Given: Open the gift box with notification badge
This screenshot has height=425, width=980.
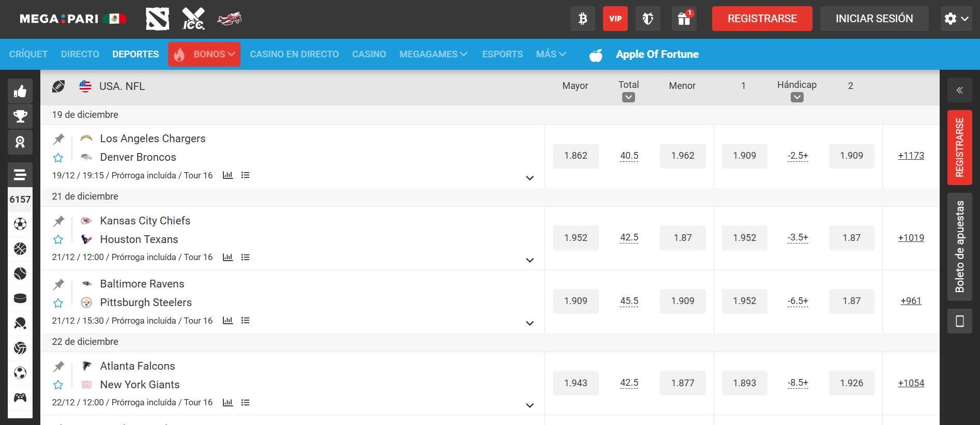Looking at the screenshot, I should pos(684,19).
